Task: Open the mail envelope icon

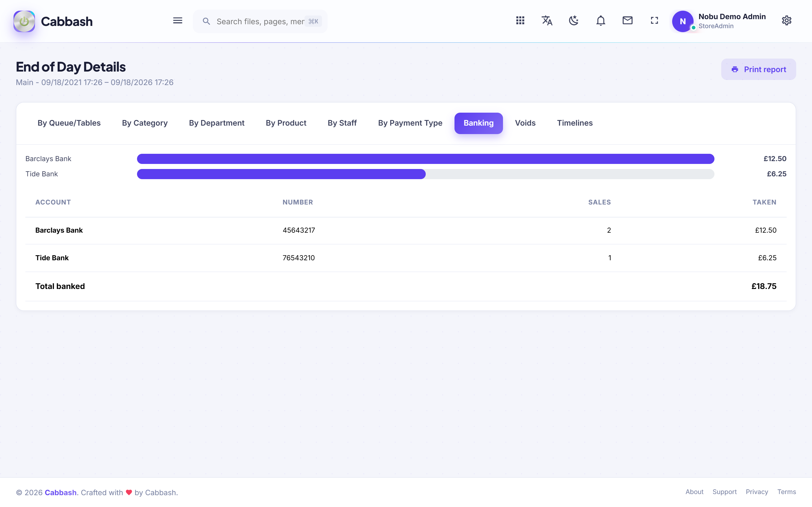Action: point(627,21)
